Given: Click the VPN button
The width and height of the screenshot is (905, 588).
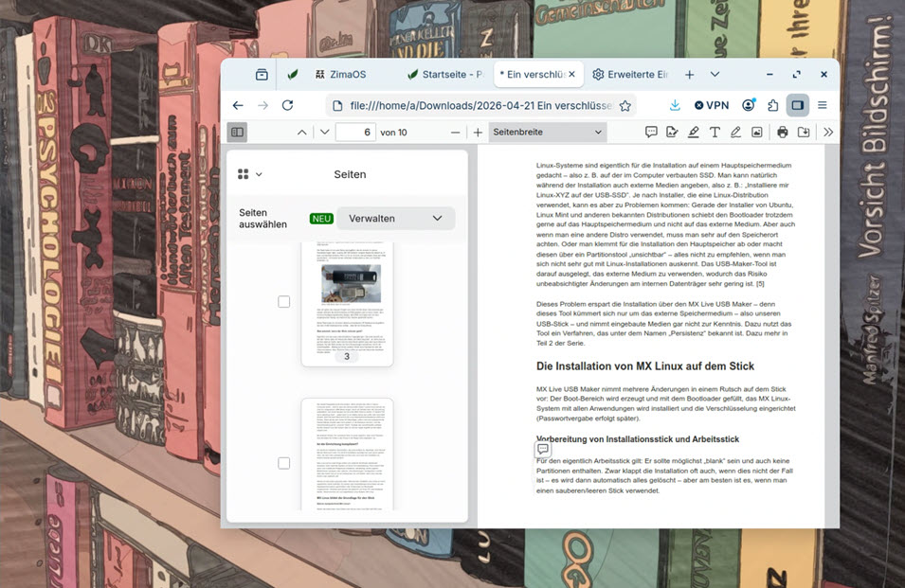Looking at the screenshot, I should [712, 105].
